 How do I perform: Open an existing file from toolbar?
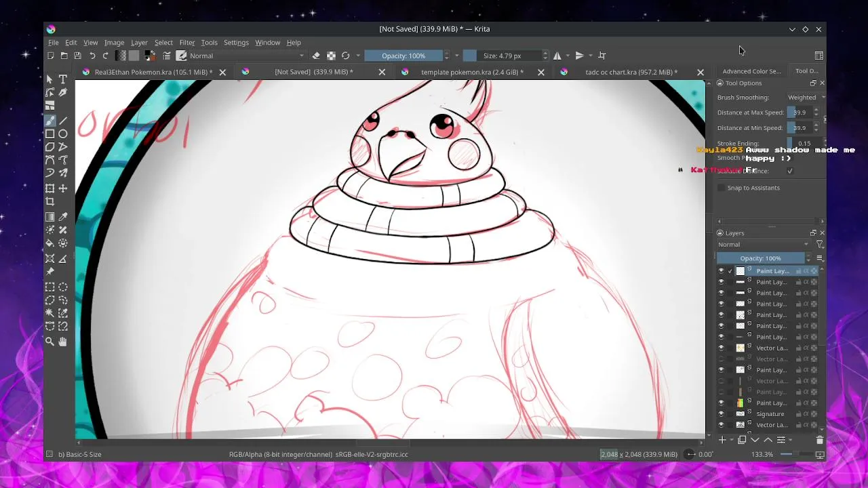(x=64, y=56)
